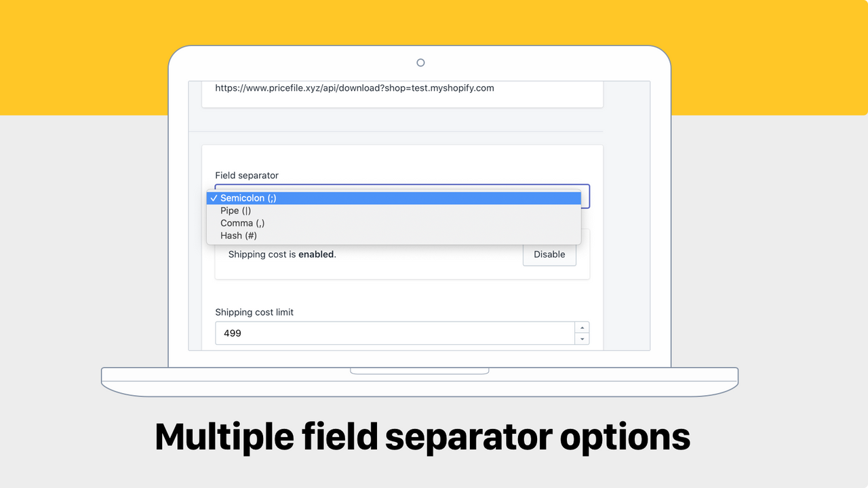Click the "Field separator" label text

247,175
